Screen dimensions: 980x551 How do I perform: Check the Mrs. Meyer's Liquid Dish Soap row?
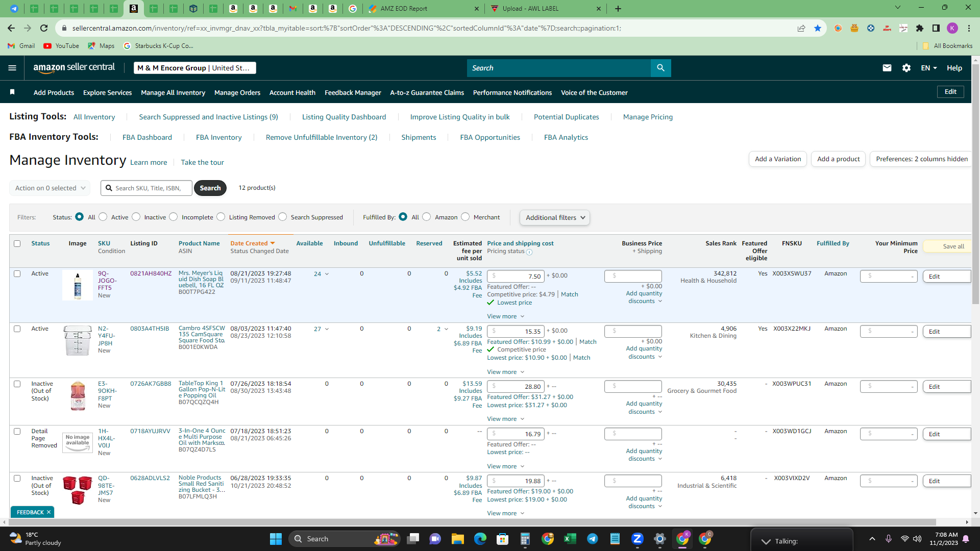17,274
